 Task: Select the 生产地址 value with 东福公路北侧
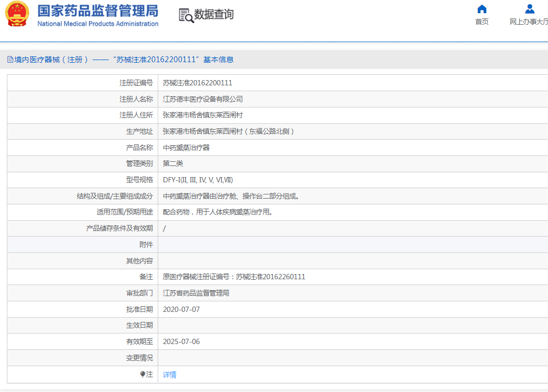(x=228, y=131)
